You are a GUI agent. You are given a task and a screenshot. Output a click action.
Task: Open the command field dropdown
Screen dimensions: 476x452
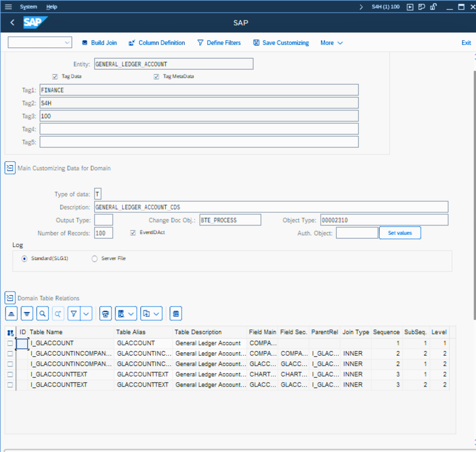pyautogui.click(x=67, y=43)
